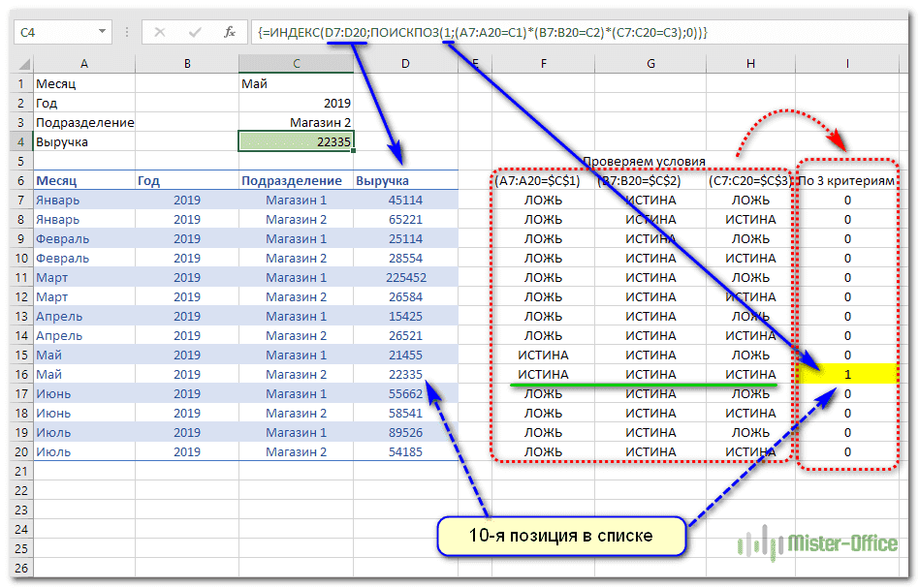Click the callout labeled 10-я позиция в списке
Viewport: 919px width, 588px height.
click(x=561, y=535)
